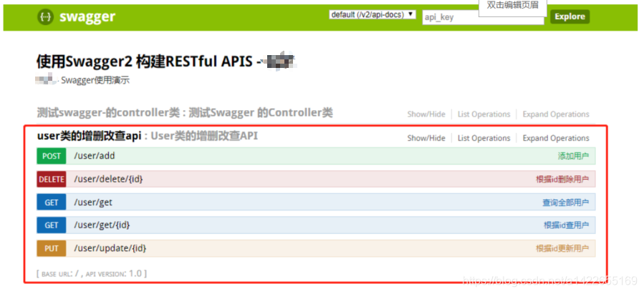Collapse the user类的增删改查api section heading
This screenshot has height=294, width=644.
point(89,136)
